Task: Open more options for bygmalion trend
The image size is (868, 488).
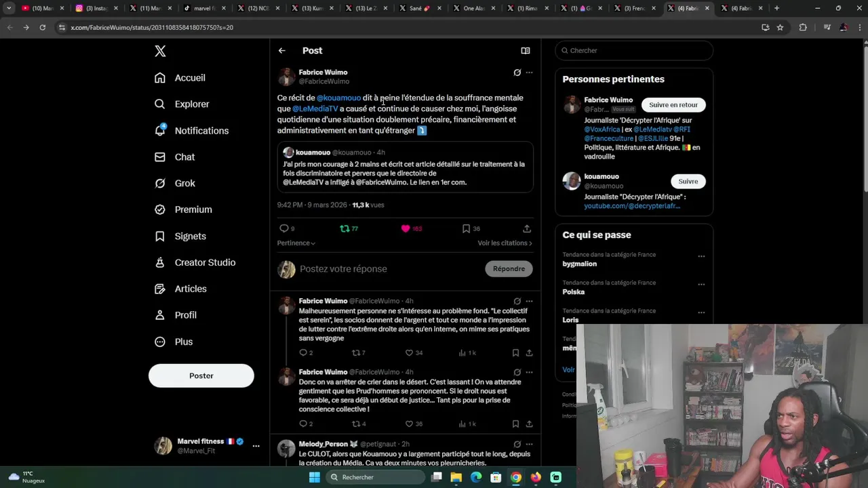Action: pyautogui.click(x=701, y=256)
